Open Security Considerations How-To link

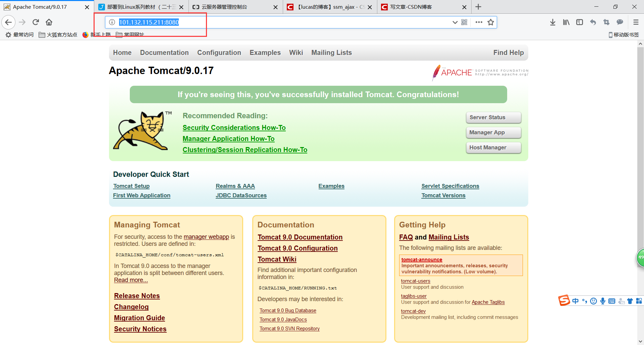click(x=234, y=128)
